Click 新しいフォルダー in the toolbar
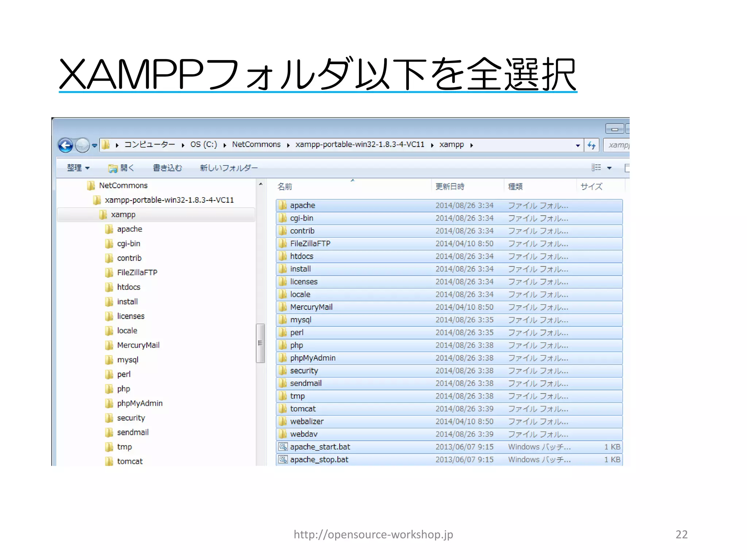Screen dimensions: 747x560 229,168
